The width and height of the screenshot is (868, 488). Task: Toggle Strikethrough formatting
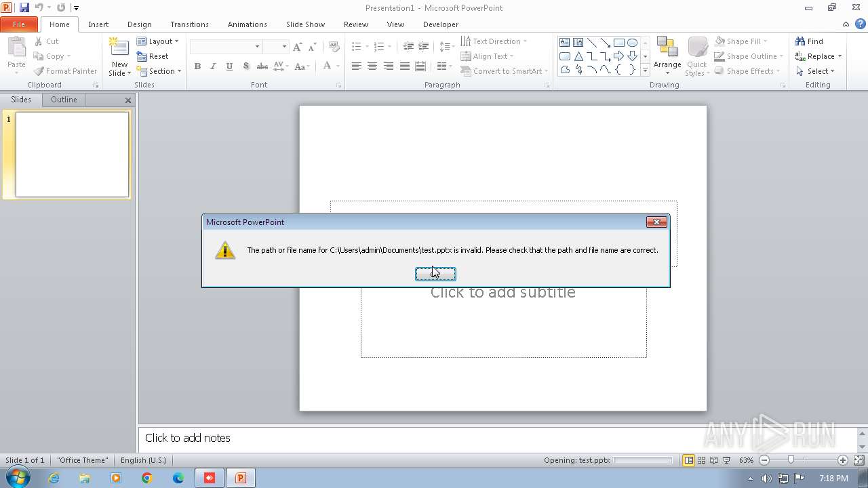coord(262,66)
